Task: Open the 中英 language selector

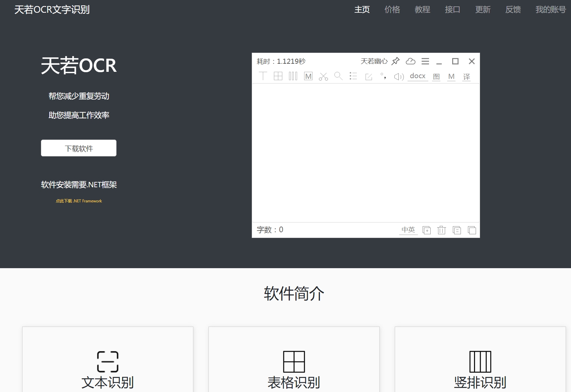Action: click(409, 230)
